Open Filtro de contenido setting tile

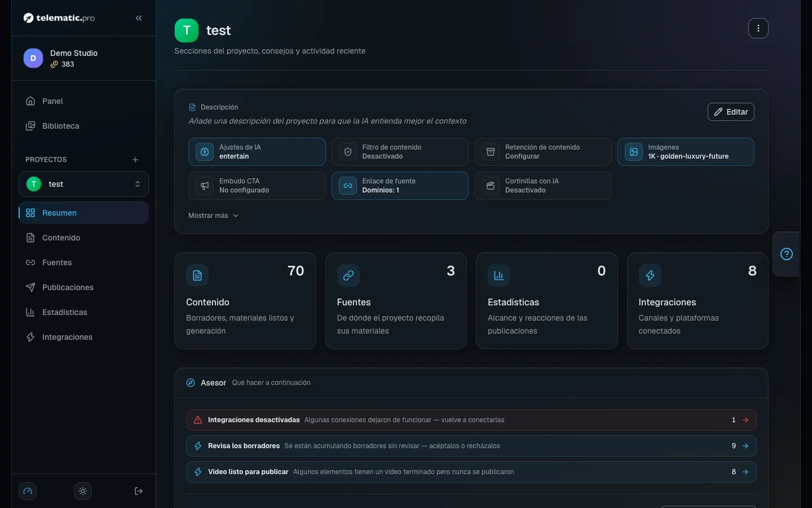tap(400, 152)
